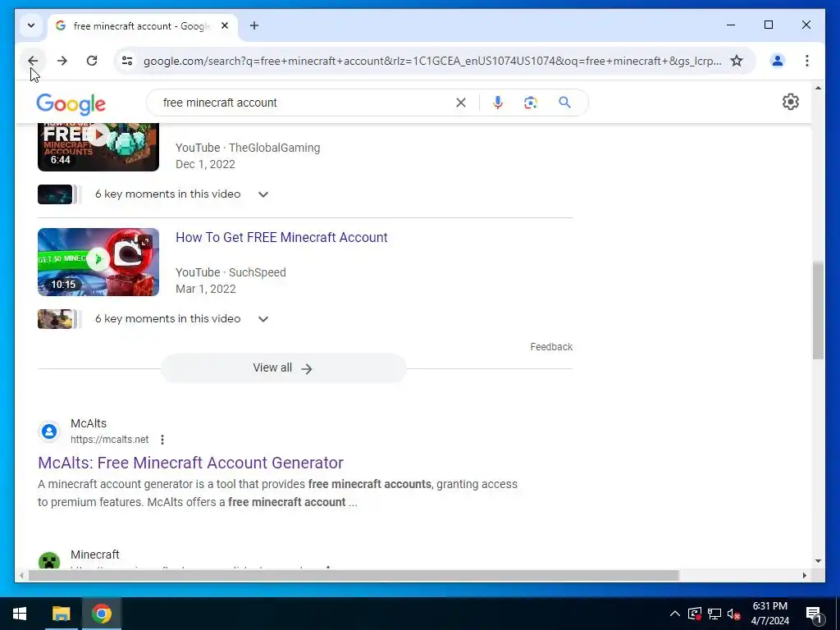
Task: Go back using the browser back arrow
Action: click(33, 61)
